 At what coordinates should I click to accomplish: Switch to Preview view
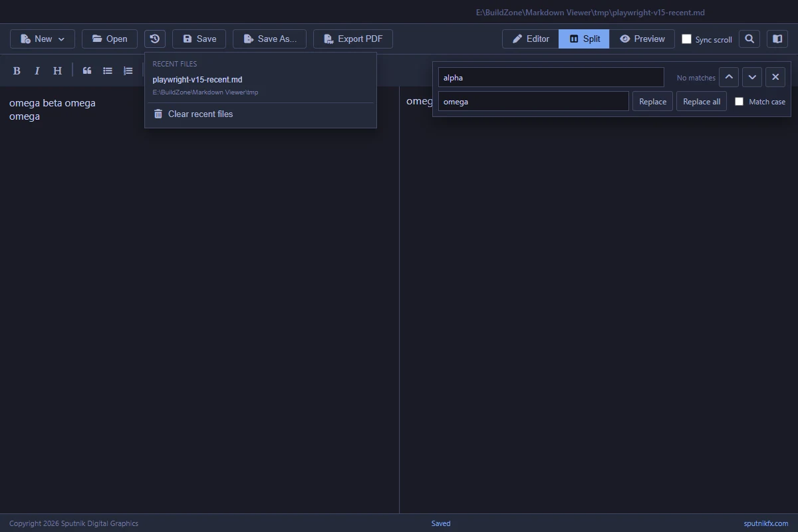(x=642, y=39)
